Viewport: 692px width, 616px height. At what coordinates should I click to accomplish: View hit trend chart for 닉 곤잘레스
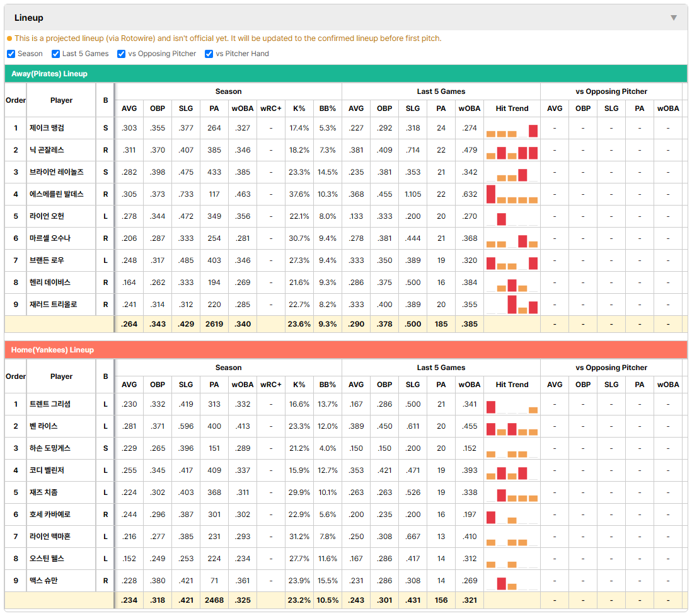tap(512, 151)
